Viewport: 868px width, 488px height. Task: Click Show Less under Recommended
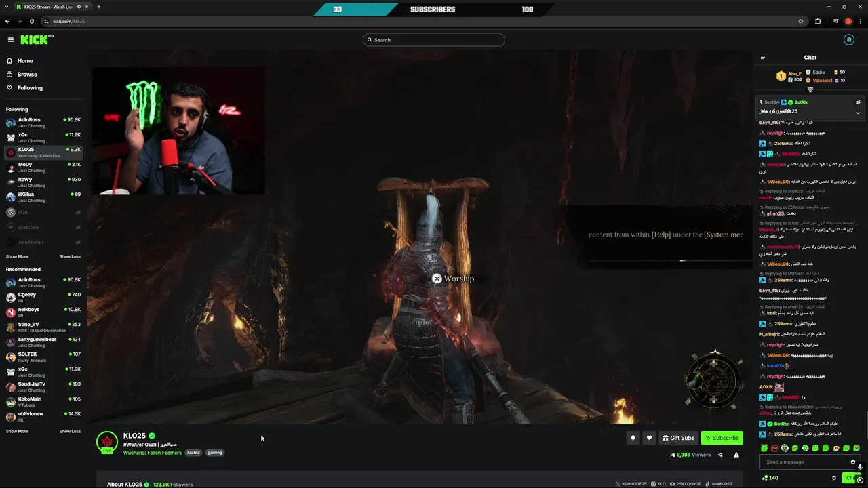(x=70, y=431)
